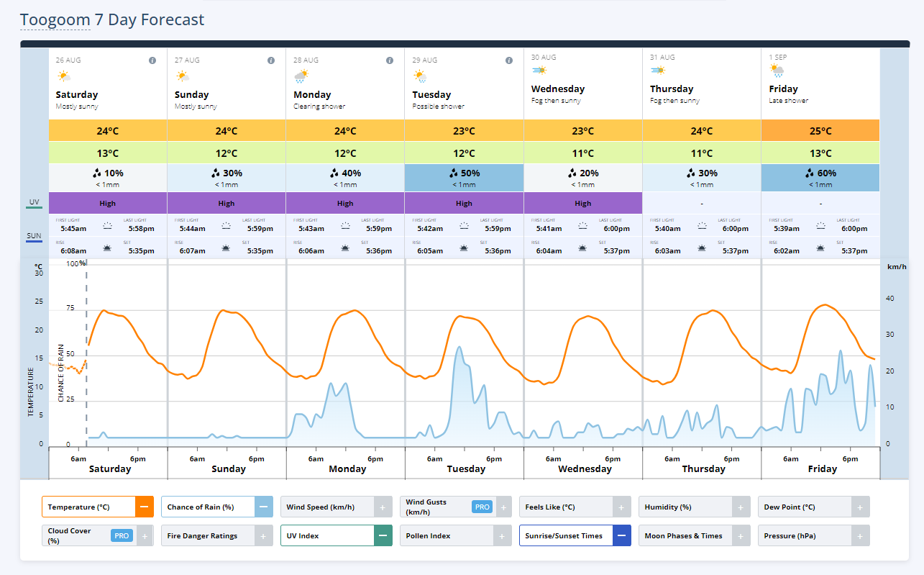Click the raindrop icon beside Tuesday's 50%
924x575 pixels.
pos(453,173)
